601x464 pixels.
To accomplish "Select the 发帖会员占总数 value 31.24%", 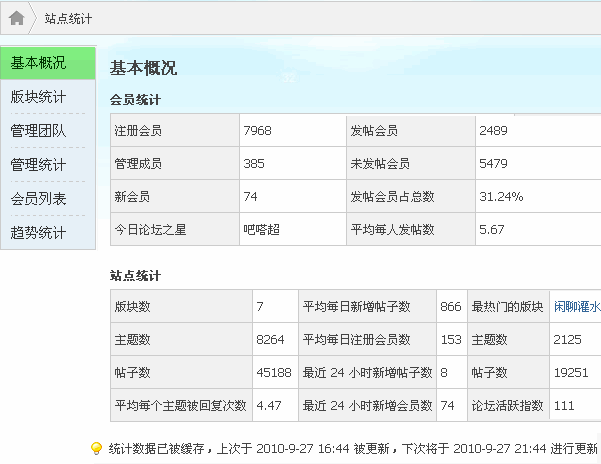I will point(501,196).
